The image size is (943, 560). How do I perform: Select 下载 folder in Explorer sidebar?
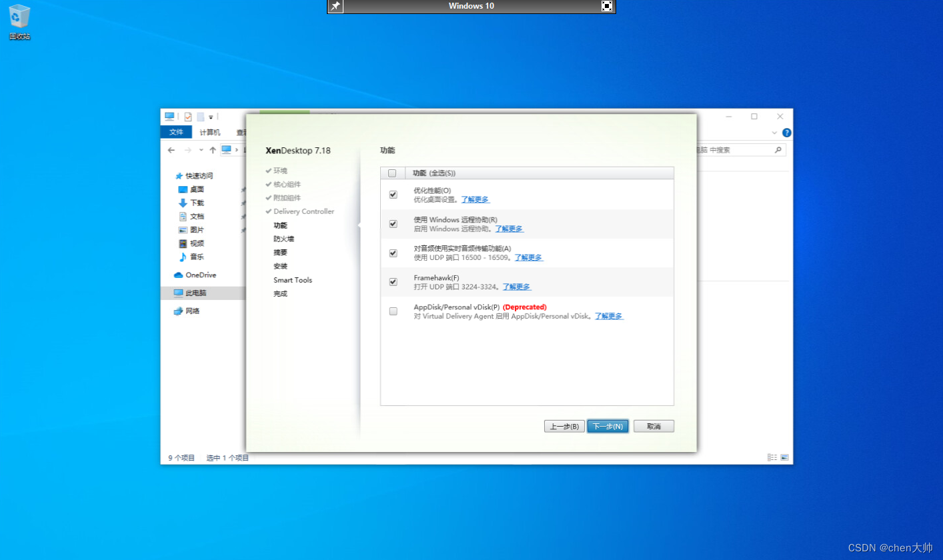click(x=191, y=203)
